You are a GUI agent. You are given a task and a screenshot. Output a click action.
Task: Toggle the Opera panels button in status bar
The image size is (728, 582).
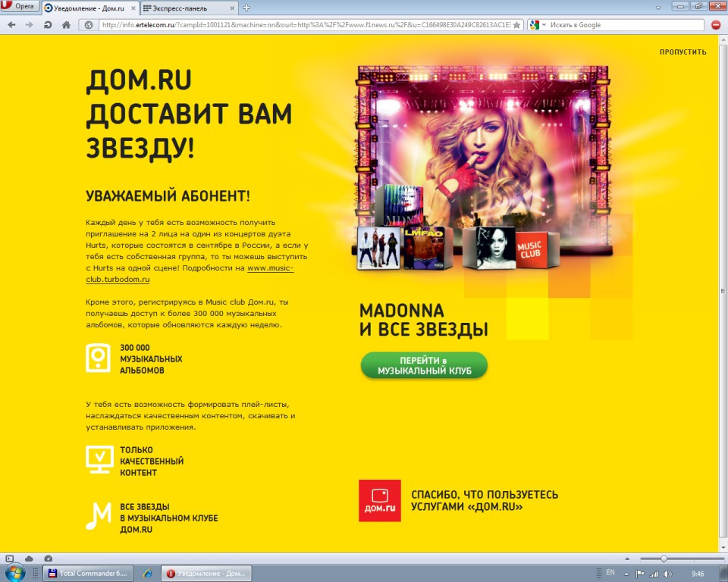[10, 559]
